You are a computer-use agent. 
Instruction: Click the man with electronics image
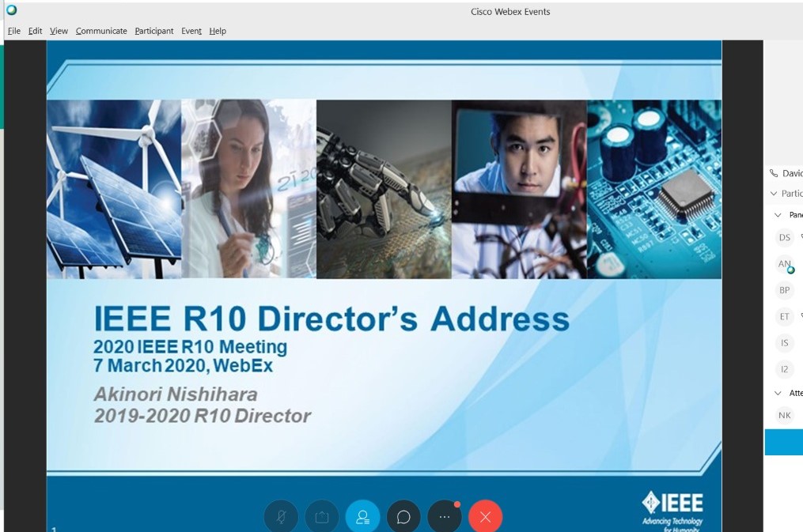coord(519,189)
